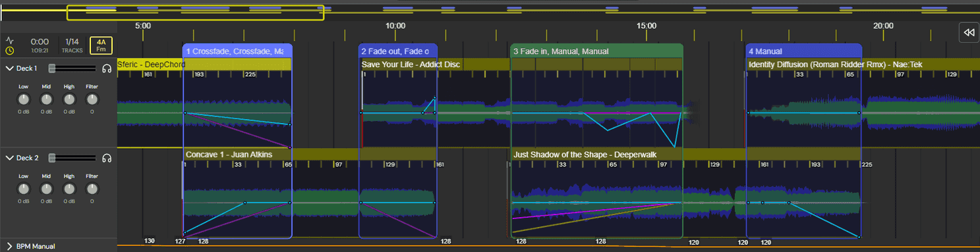
Task: Click the 1/14 tracks counter
Action: (72, 45)
